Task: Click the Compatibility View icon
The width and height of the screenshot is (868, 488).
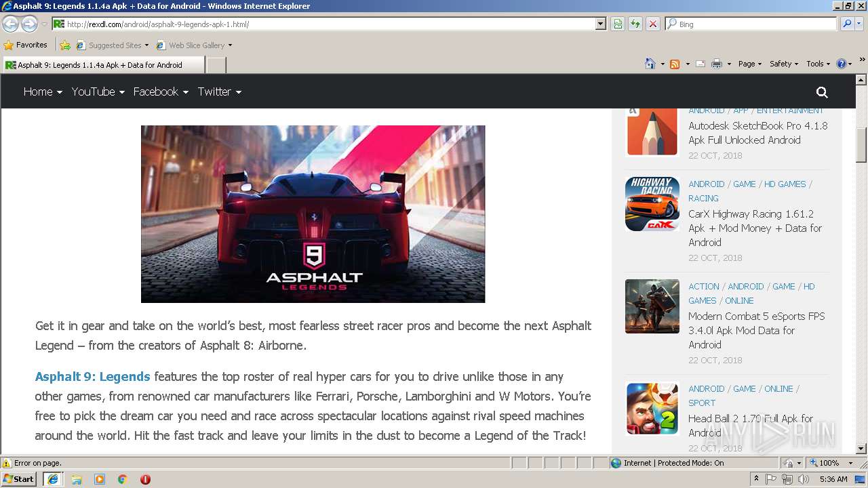Action: pyautogui.click(x=618, y=24)
